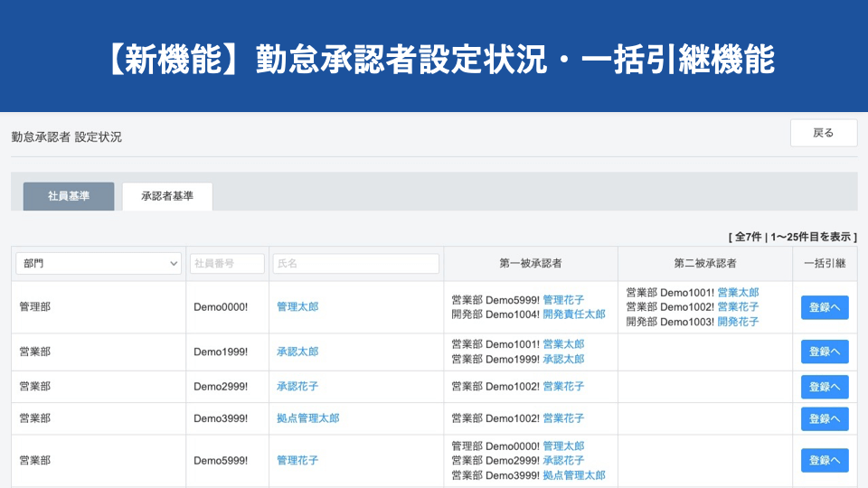Image resolution: width=868 pixels, height=488 pixels.
Task: Click 登録へ button in the Demo3999! row
Action: 825,418
